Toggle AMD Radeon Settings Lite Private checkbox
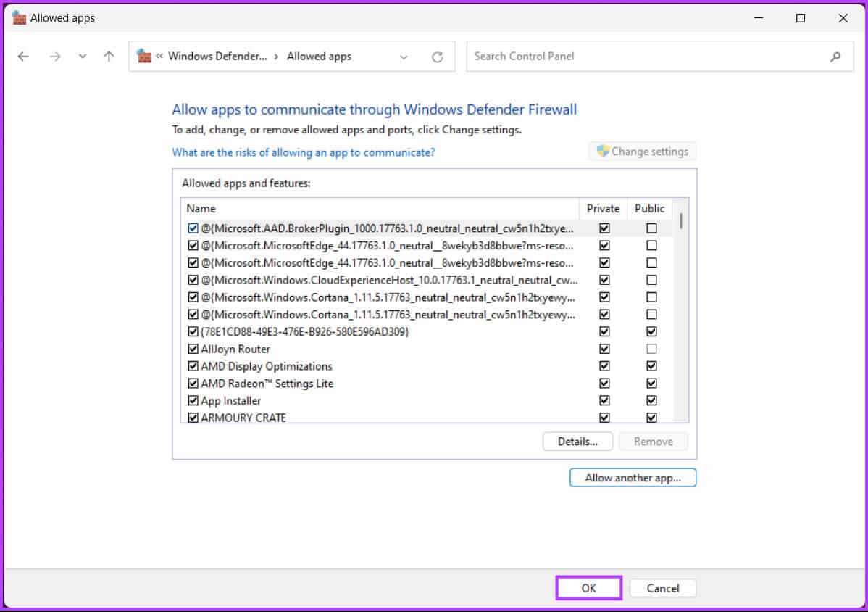The image size is (868, 612). pos(604,384)
